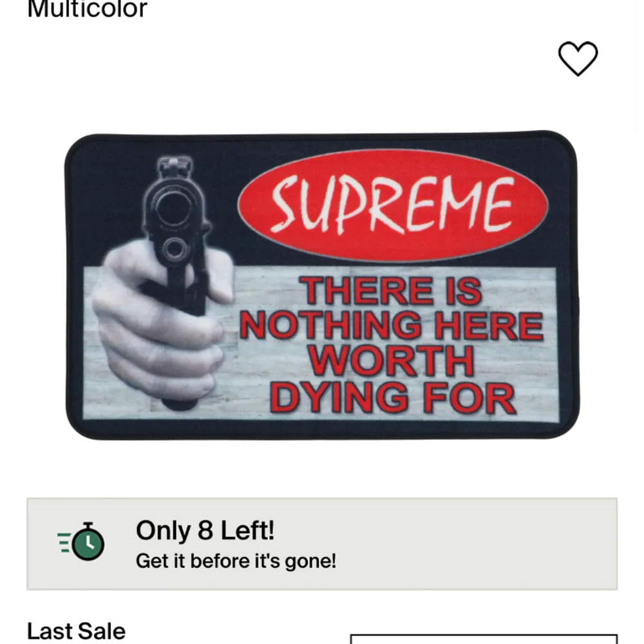Click the green stopwatch icon
644x644 pixels.
(88, 542)
